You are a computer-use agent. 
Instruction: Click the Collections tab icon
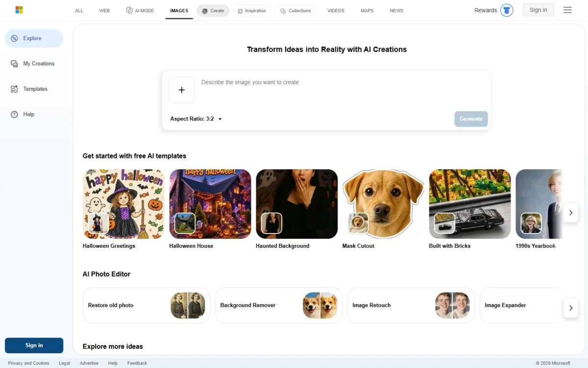pos(283,11)
